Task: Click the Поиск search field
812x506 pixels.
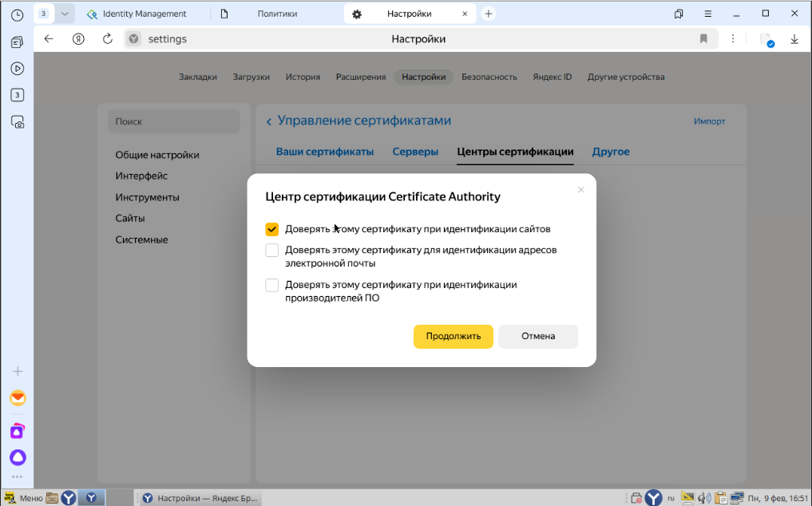Action: [x=173, y=121]
